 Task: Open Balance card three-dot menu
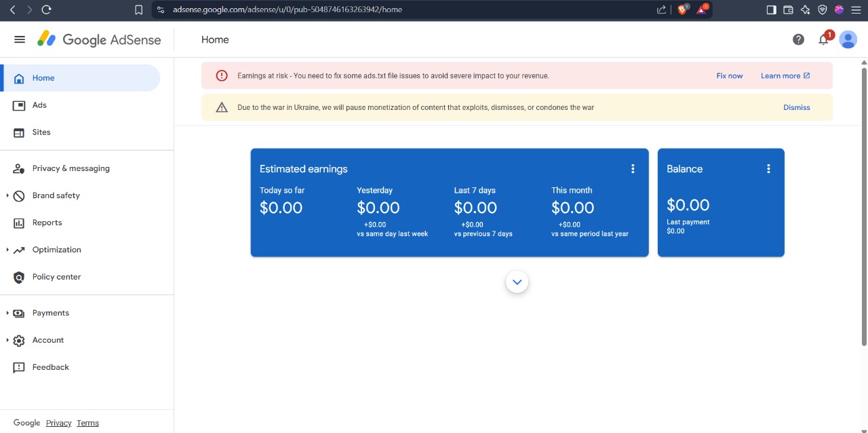[x=768, y=169]
